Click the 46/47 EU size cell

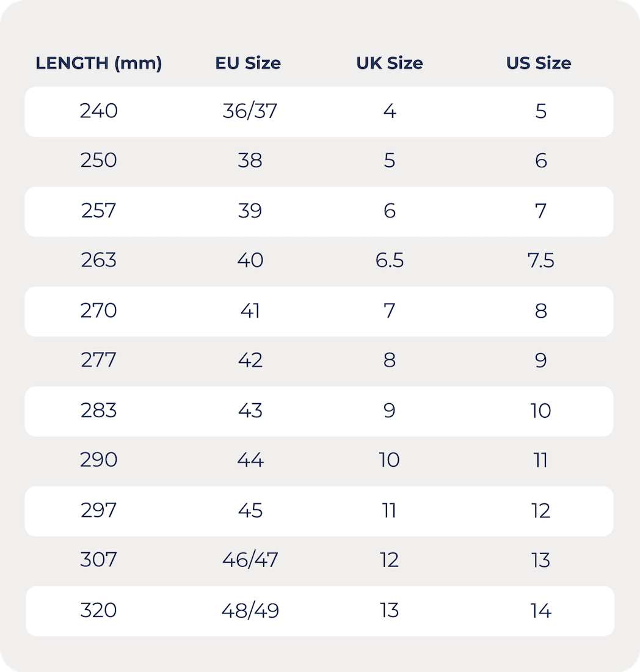tap(250, 560)
